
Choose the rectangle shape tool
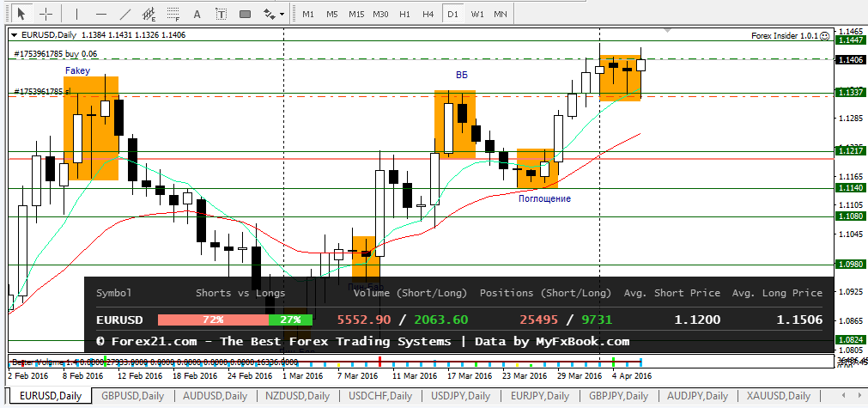(245, 13)
